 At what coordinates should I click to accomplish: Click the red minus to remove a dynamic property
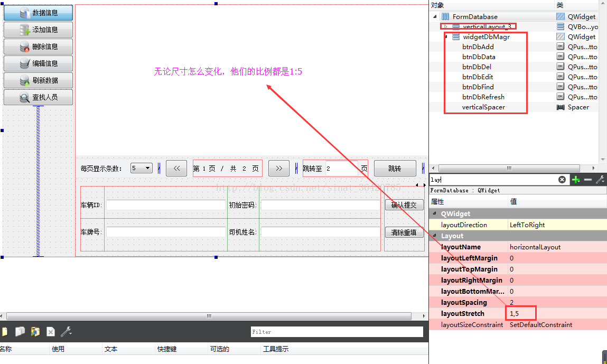(588, 180)
